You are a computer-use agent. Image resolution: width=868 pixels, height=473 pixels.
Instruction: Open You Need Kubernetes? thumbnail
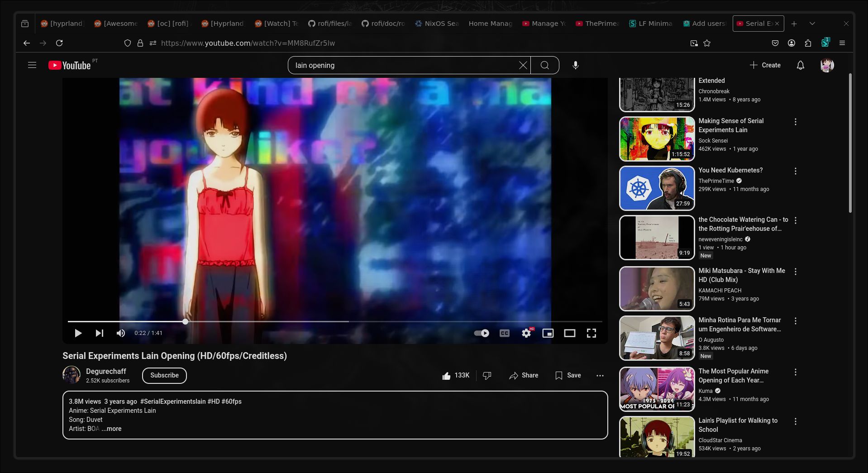click(x=657, y=188)
